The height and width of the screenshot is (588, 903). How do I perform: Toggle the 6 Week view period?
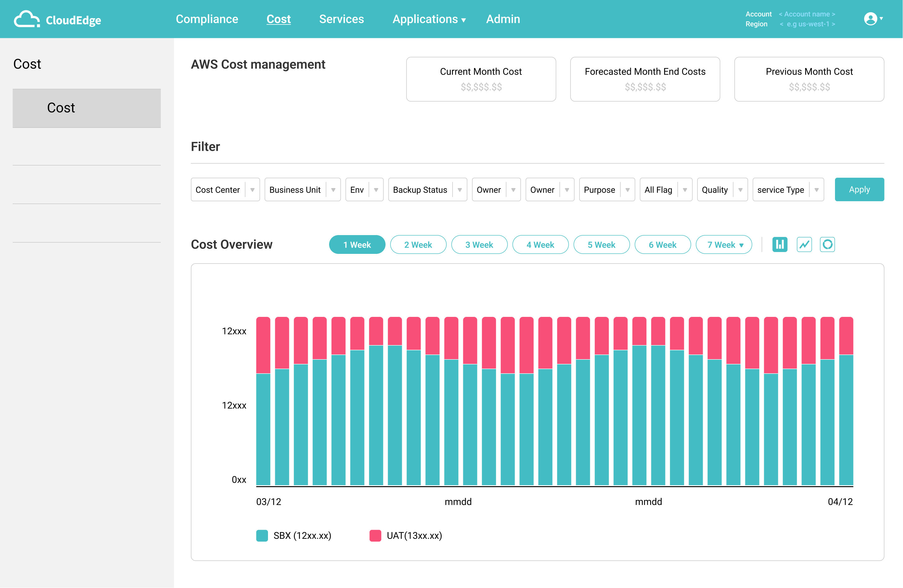coord(662,244)
